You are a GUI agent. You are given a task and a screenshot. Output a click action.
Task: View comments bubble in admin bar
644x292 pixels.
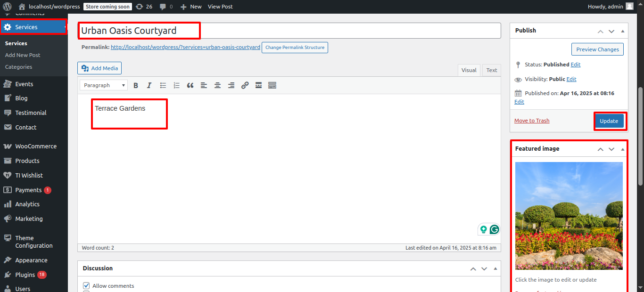click(x=166, y=7)
